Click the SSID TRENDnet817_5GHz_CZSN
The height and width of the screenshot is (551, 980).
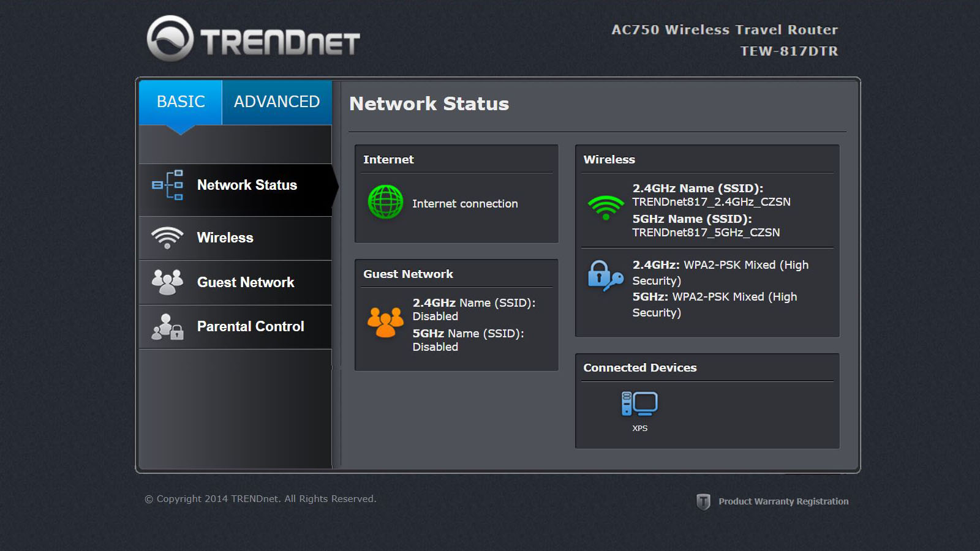706,233
